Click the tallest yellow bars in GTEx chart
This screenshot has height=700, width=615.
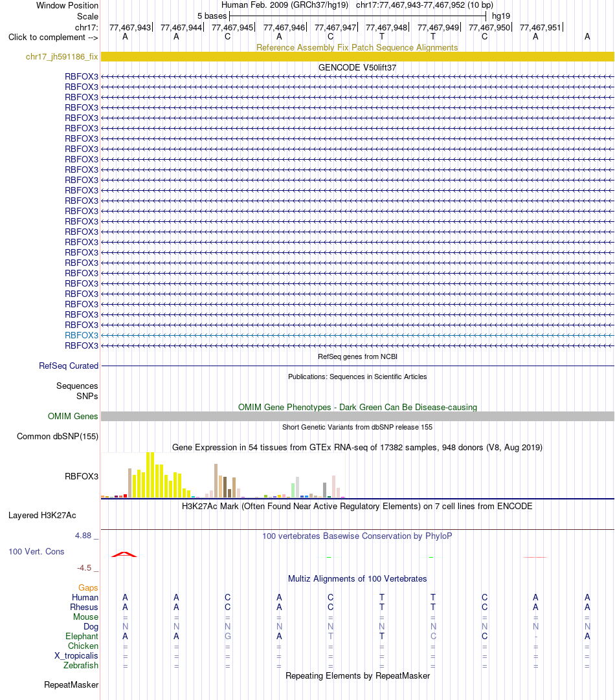150,475
